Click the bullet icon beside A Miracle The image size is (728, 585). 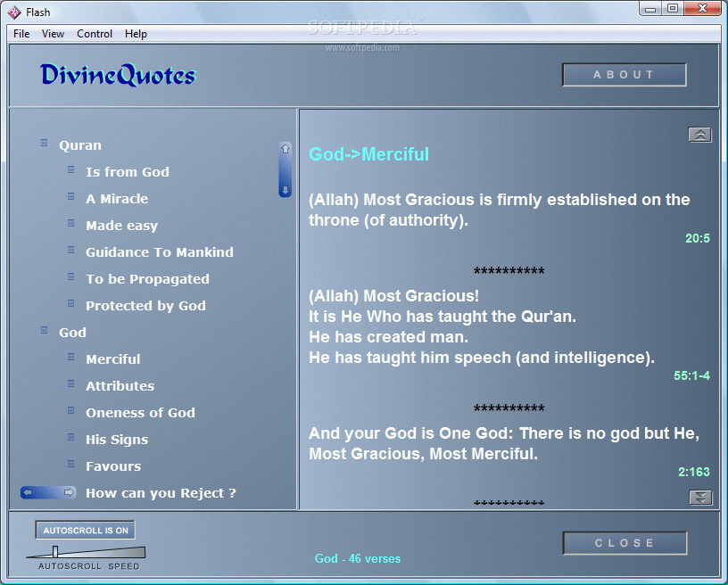click(x=71, y=197)
